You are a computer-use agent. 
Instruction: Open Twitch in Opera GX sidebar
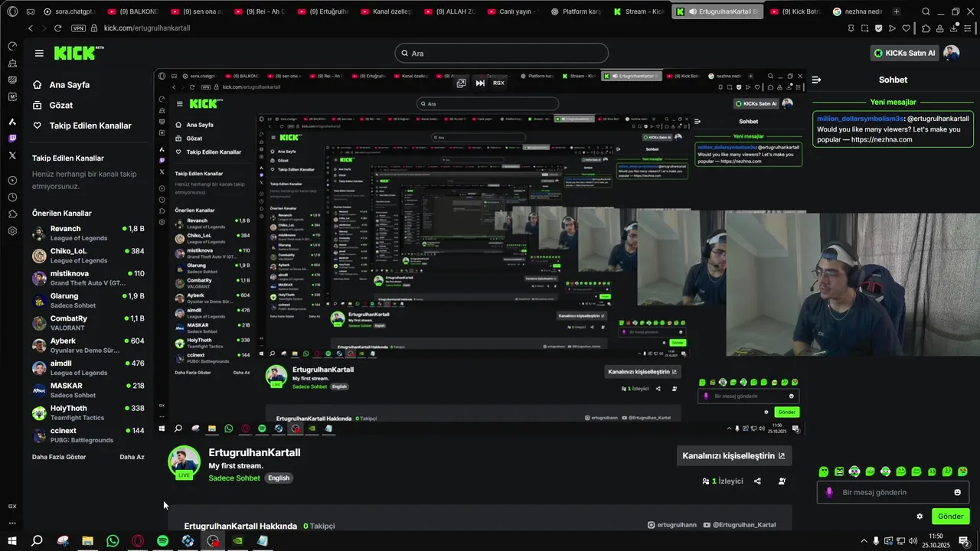12,139
